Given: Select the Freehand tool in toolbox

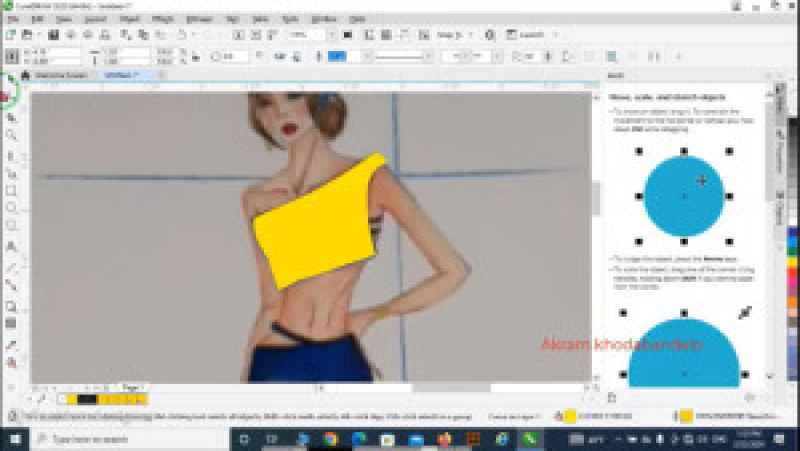Looking at the screenshot, I should (x=11, y=156).
